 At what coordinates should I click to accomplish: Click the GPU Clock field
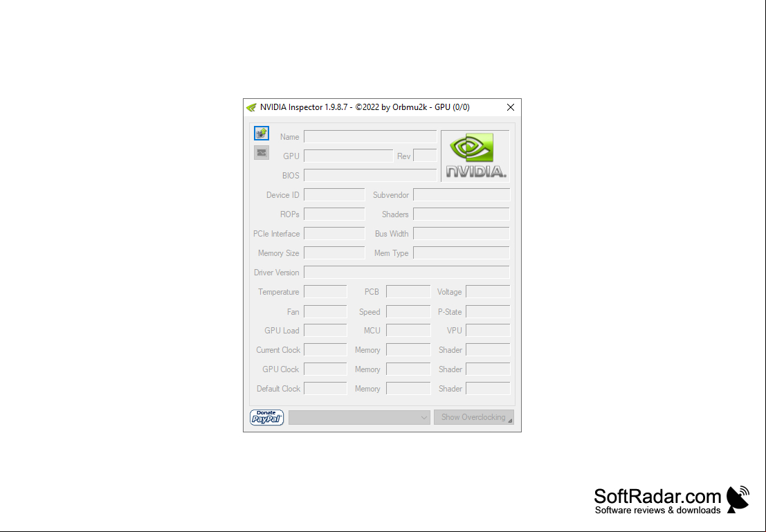325,369
